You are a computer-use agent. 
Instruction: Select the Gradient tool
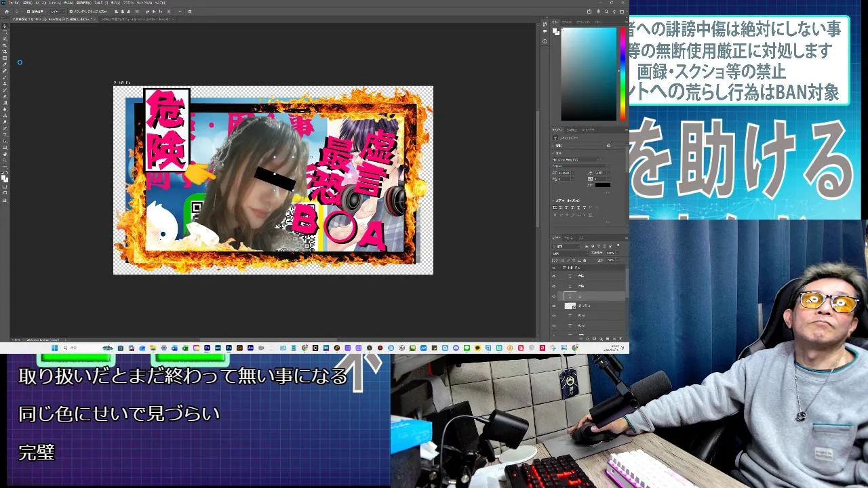[5, 102]
